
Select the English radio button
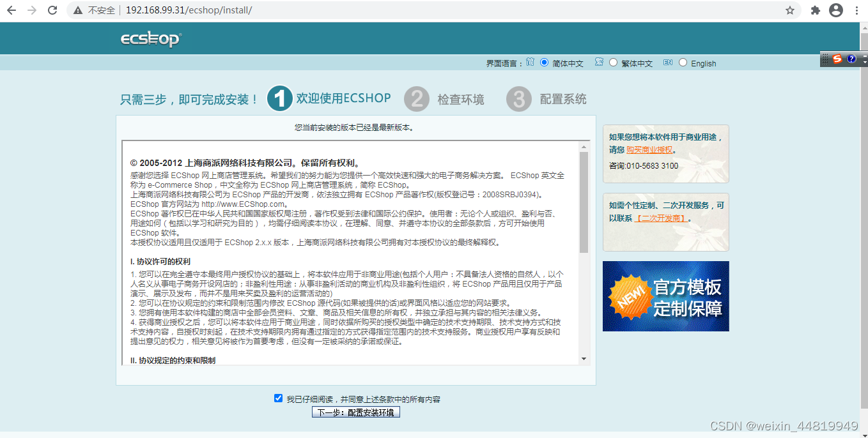tap(683, 63)
